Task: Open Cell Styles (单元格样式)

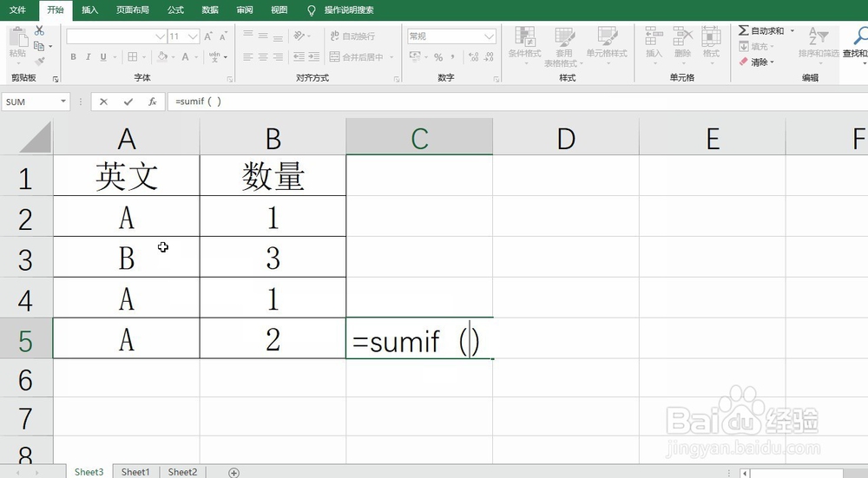Action: coord(607,45)
